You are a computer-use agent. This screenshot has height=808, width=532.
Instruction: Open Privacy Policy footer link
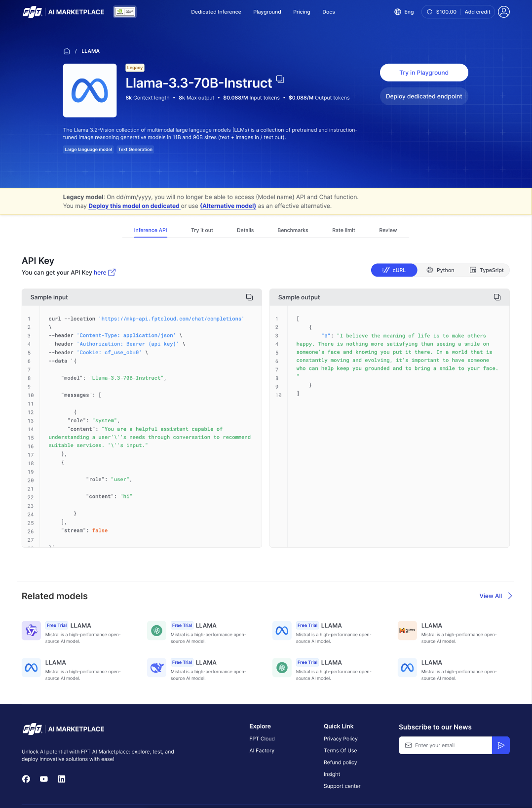click(341, 739)
